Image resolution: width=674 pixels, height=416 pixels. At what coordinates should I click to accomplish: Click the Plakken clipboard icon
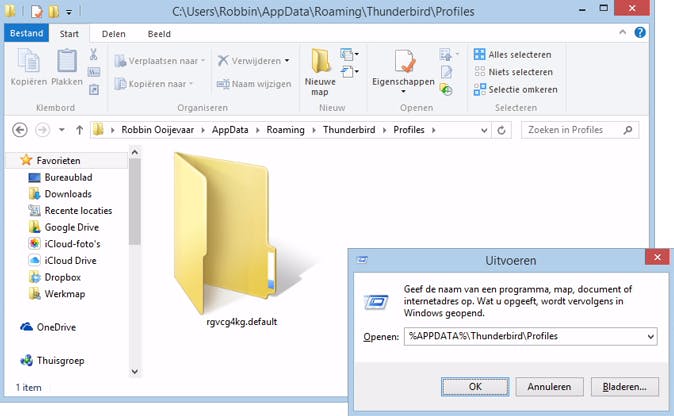pos(67,61)
